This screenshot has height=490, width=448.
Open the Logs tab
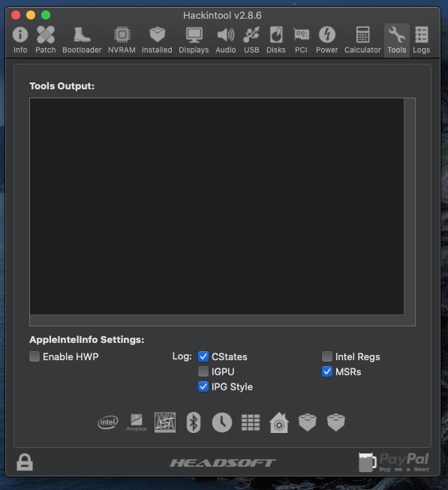422,40
